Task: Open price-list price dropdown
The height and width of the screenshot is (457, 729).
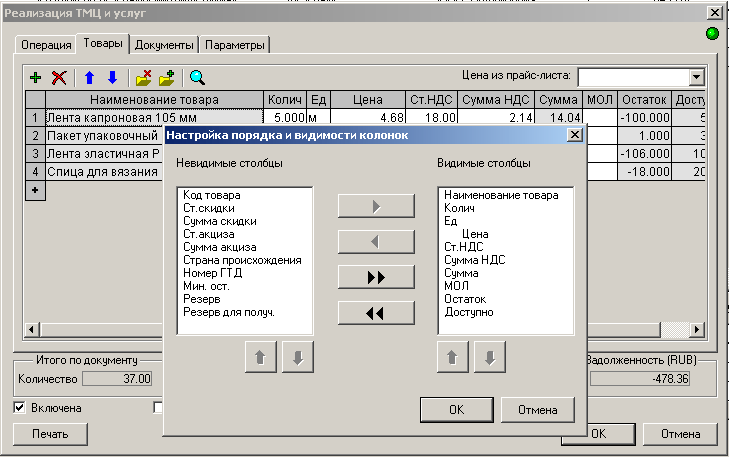Action: pos(696,77)
